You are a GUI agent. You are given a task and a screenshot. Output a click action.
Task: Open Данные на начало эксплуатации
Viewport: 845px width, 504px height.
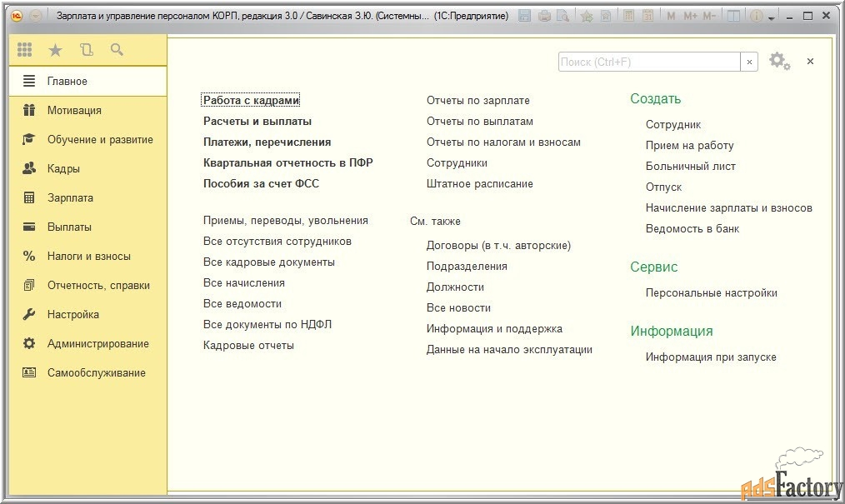509,349
